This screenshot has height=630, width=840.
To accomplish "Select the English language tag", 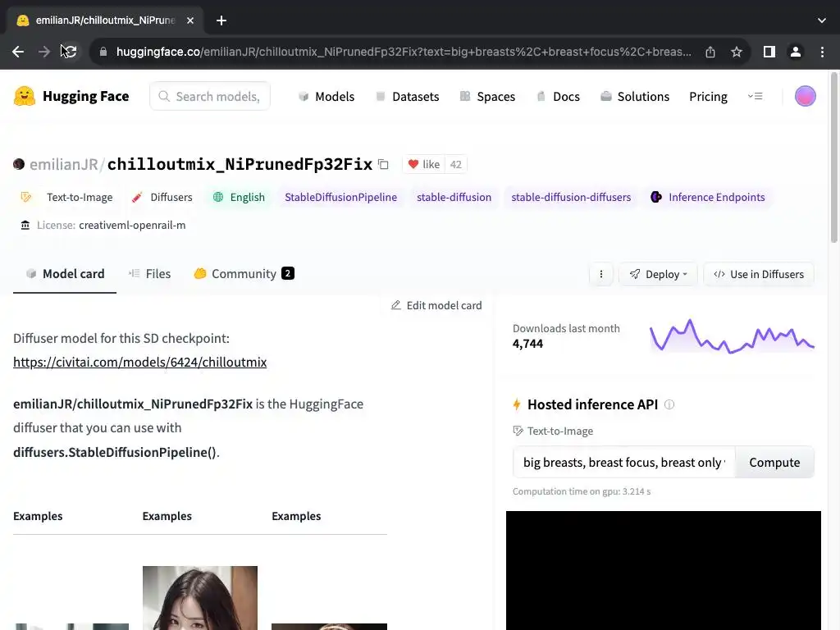I will tap(239, 197).
